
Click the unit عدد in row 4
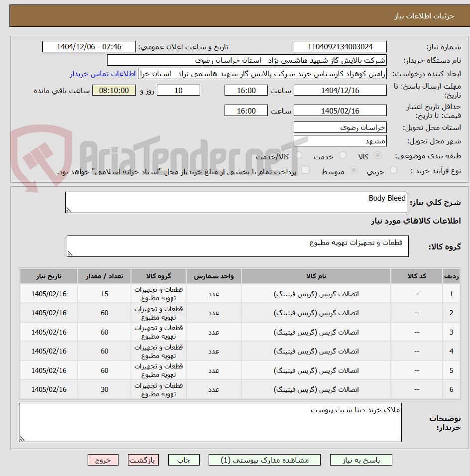[x=214, y=351]
